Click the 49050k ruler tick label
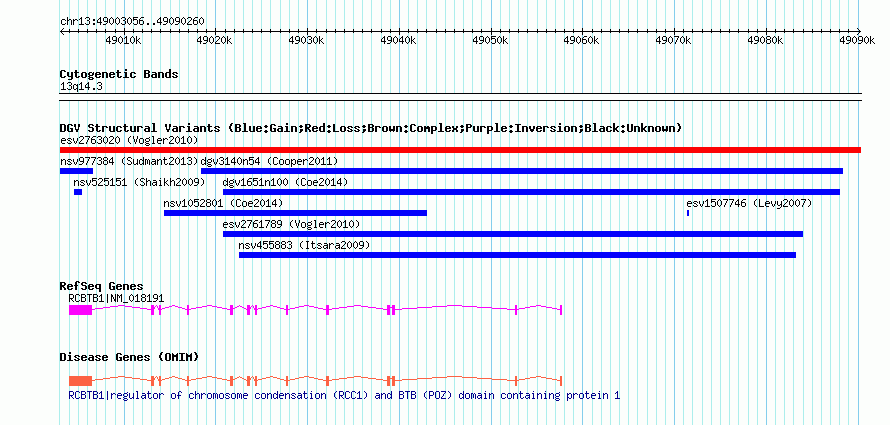 490,40
